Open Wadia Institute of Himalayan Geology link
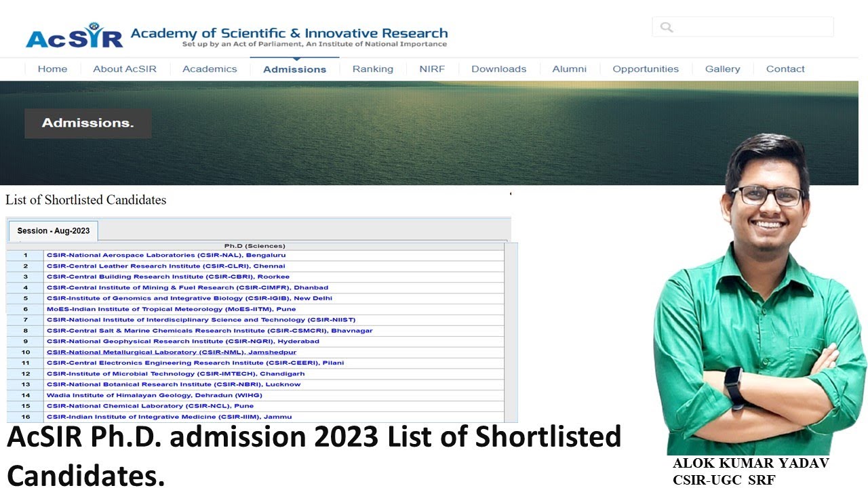Viewport: 868px width, 488px height. click(154, 395)
